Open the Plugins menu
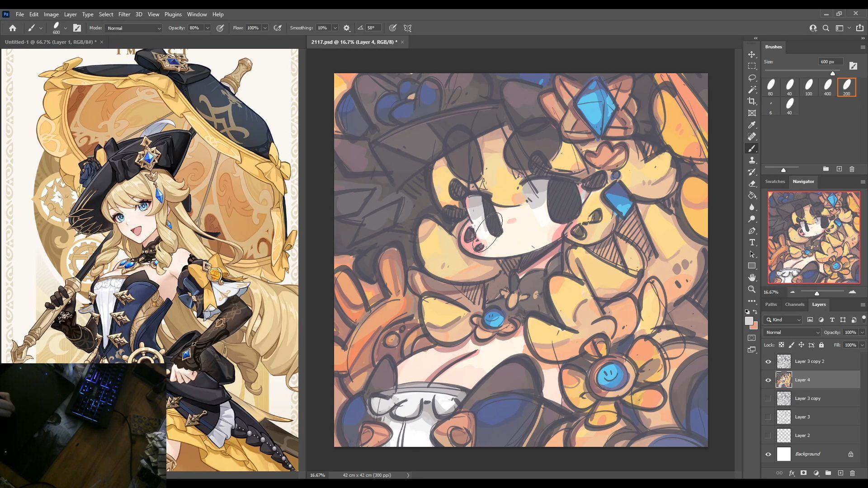 tap(173, 14)
